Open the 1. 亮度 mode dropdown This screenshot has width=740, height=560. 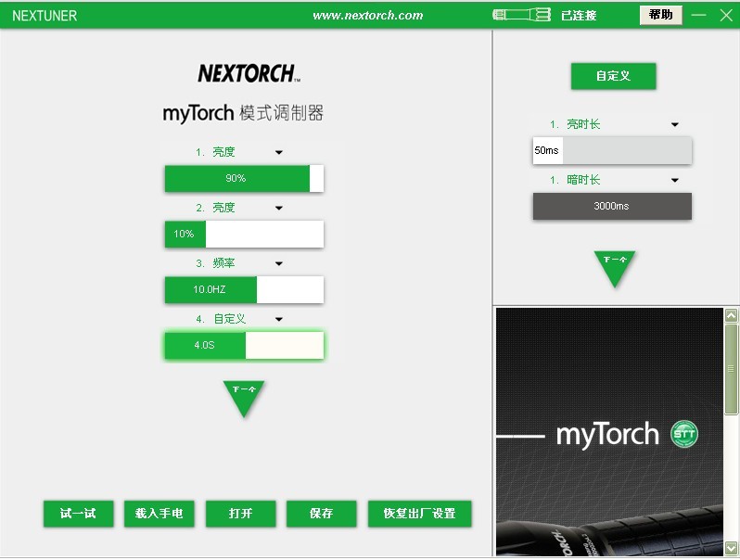[x=279, y=152]
